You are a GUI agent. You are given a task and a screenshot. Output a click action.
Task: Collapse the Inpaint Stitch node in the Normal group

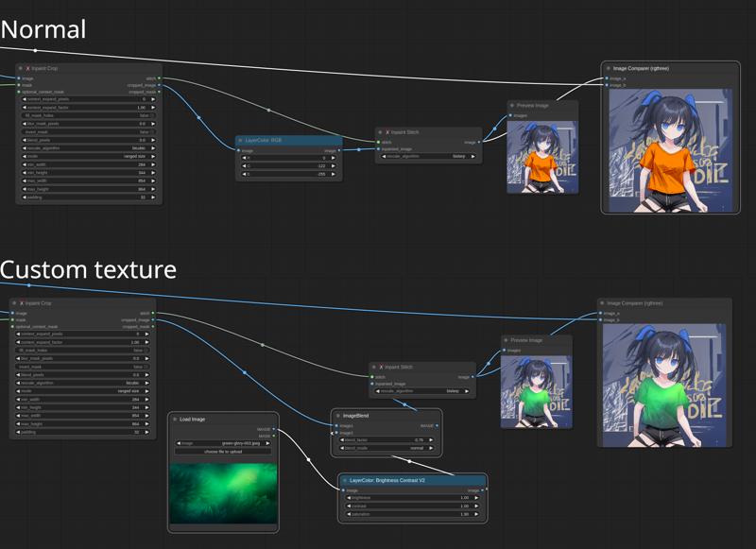pos(380,132)
